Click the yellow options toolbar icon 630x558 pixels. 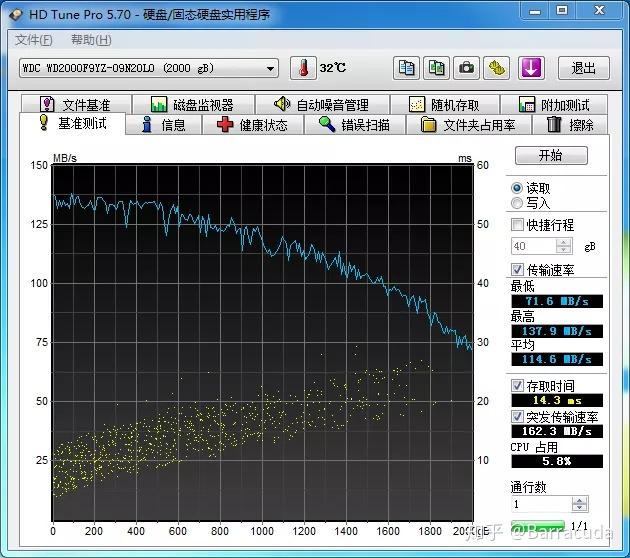497,68
